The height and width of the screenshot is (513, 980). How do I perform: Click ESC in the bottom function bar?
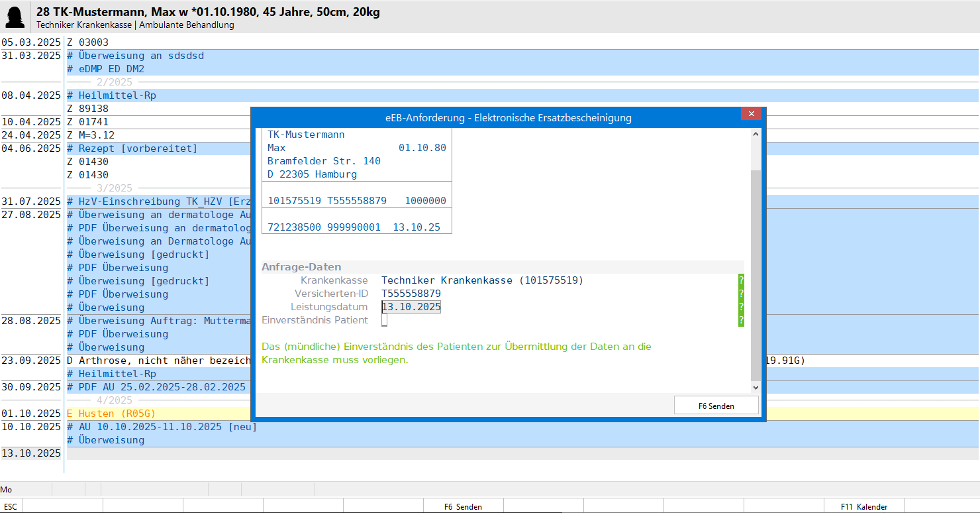[x=11, y=506]
